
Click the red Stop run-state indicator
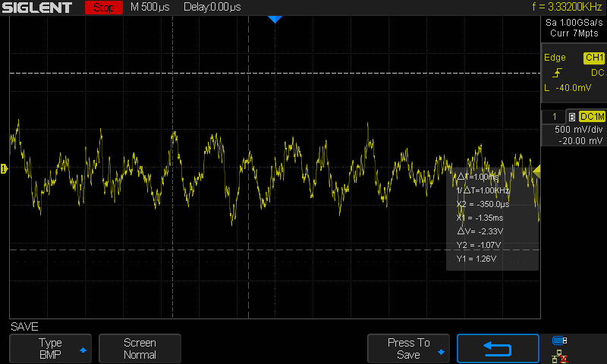[104, 8]
